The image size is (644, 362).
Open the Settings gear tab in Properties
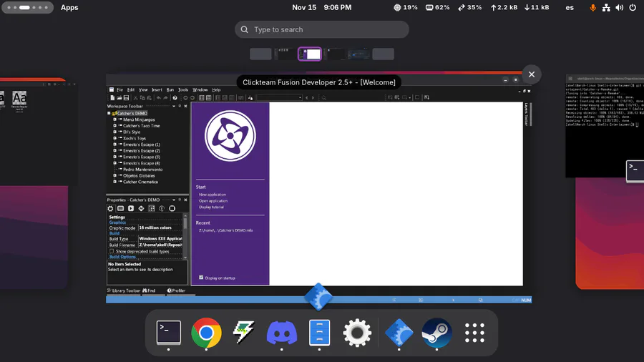pos(110,208)
